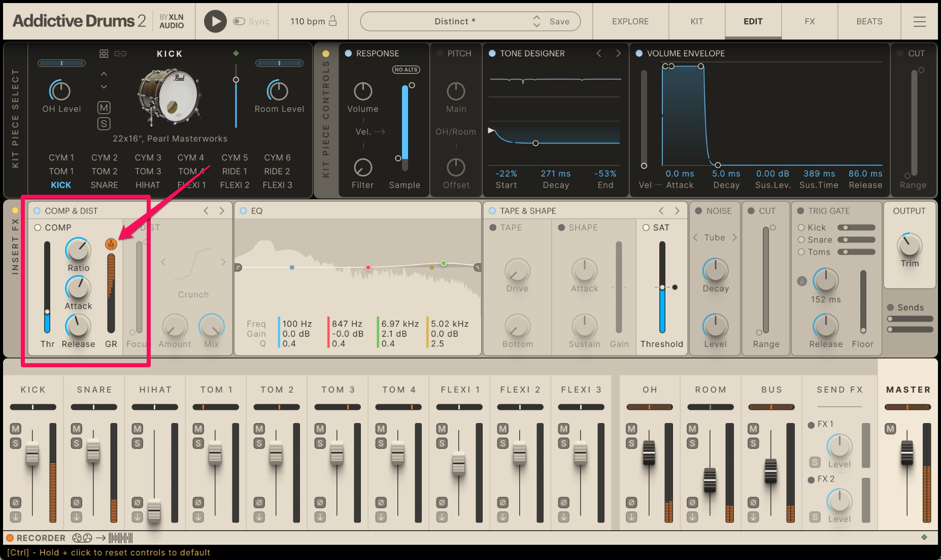The image size is (941, 560).
Task: Click the trig gate delay icon
Action: (802, 281)
